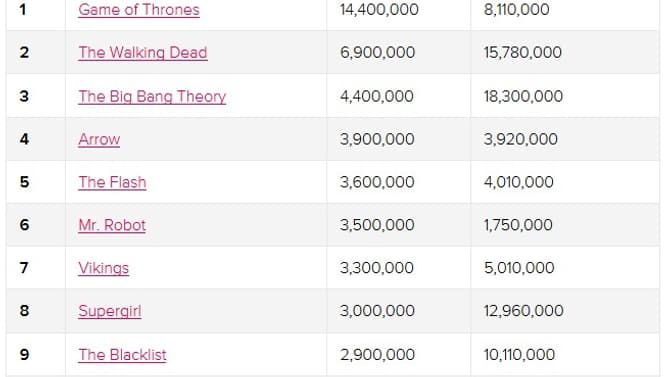Viewport: 670px width, 377px height.
Task: Select rank number 9 cell
Action: (x=36, y=354)
